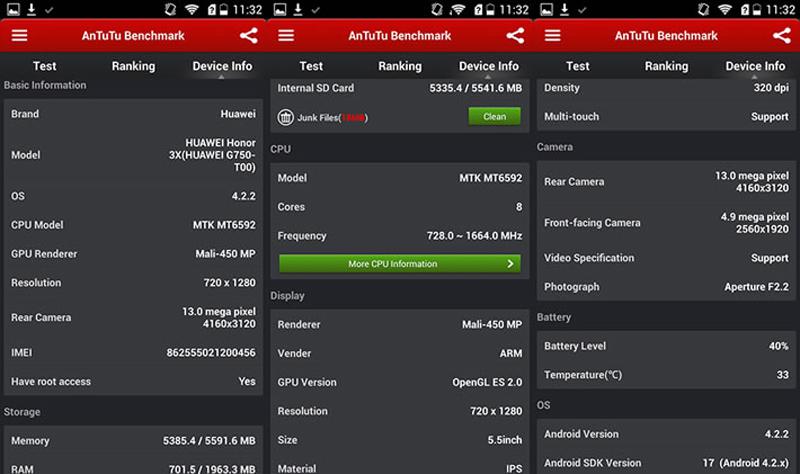Screen dimensions: 800x474
Task: Switch to Ranking tab in middle screen
Action: pos(400,66)
